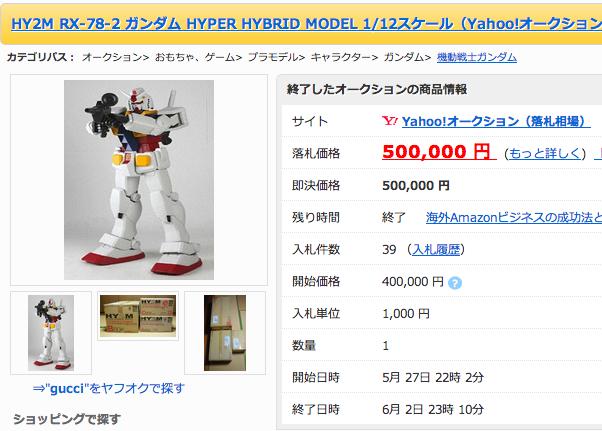Click キャラクター in the category path
Image resolution: width=602 pixels, height=431 pixels.
pos(341,57)
